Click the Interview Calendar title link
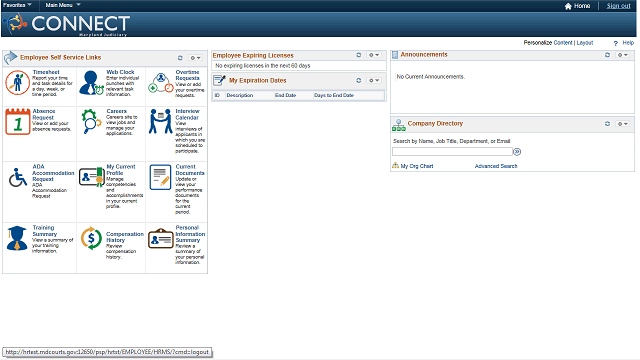Viewport: 640px width, 360px height. (187, 114)
